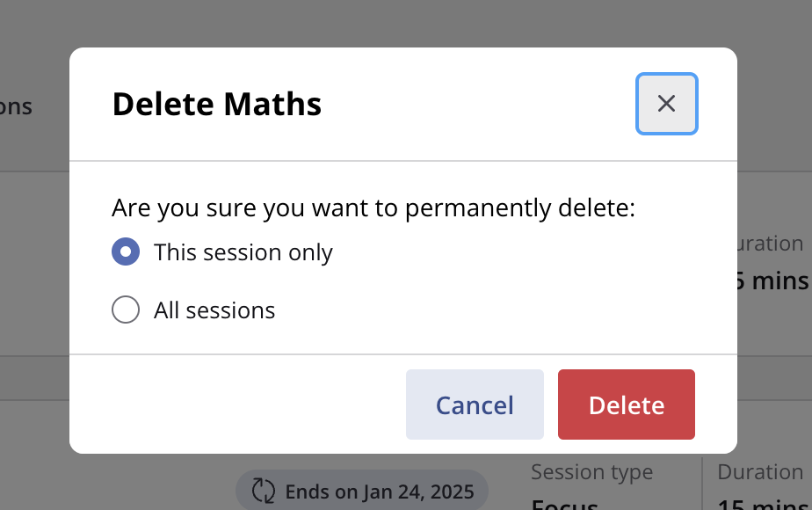The width and height of the screenshot is (812, 510).
Task: Confirm with the red Delete button
Action: coord(626,404)
